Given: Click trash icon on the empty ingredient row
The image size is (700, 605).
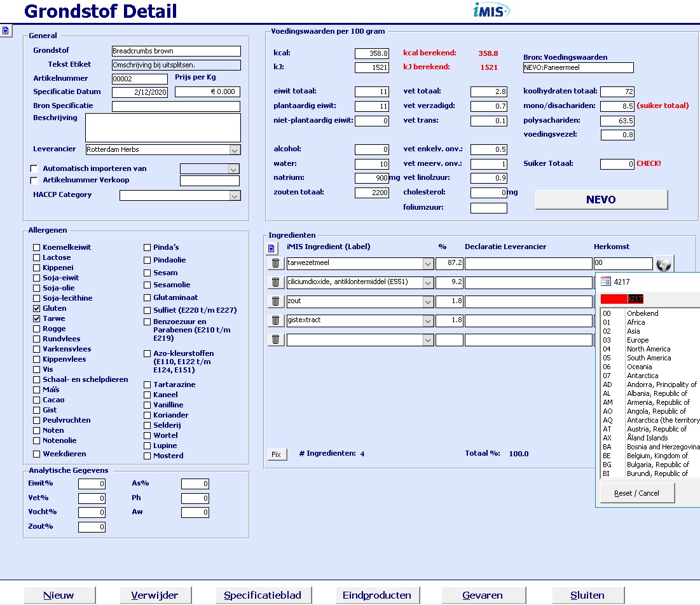Looking at the screenshot, I should click(275, 340).
